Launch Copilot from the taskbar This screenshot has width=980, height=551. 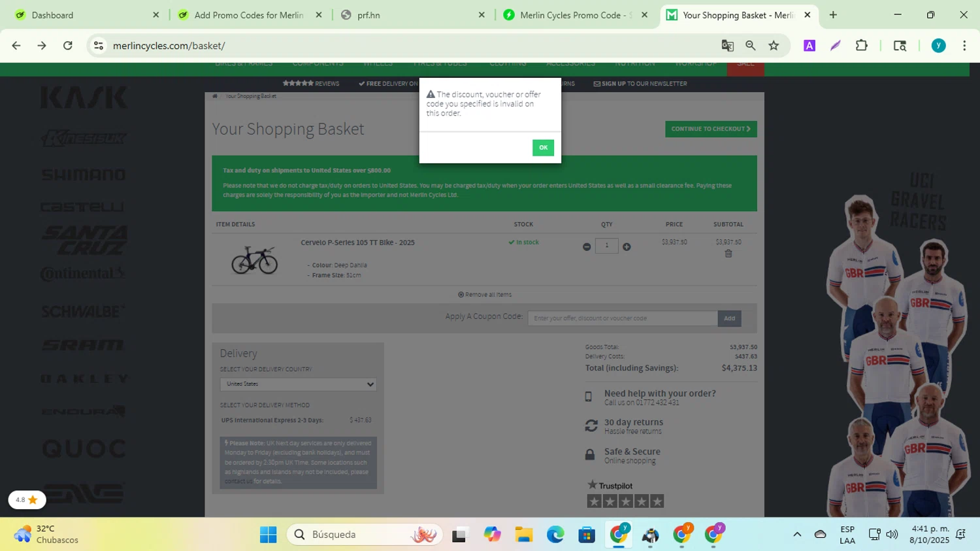492,535
